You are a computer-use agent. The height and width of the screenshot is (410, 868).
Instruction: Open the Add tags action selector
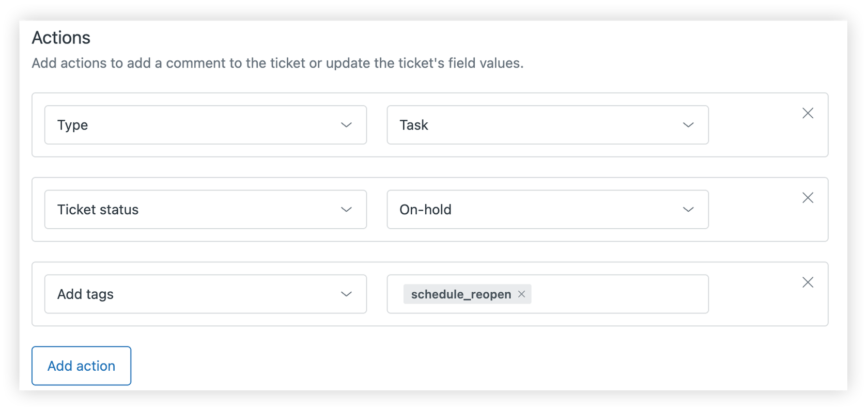click(x=205, y=294)
